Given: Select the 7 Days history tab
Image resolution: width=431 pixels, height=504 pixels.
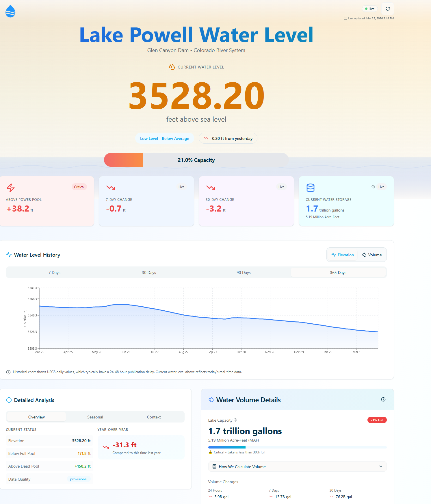Looking at the screenshot, I should click(x=54, y=273).
